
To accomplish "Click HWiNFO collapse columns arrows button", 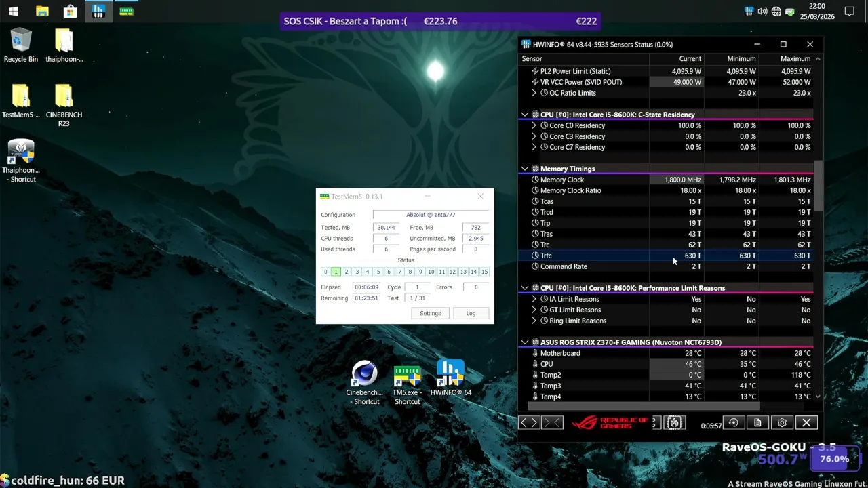I will pos(551,422).
